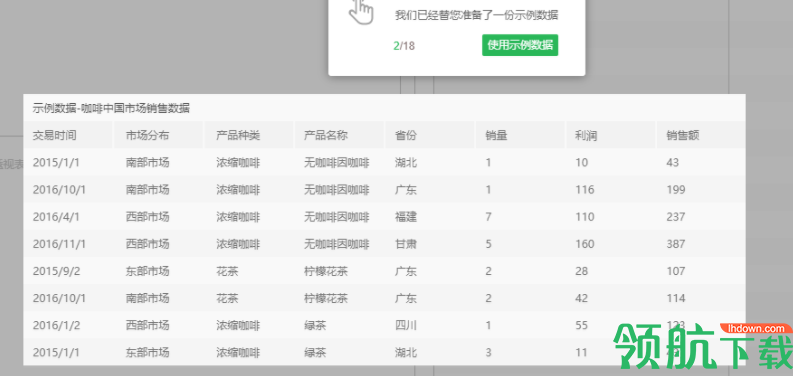This screenshot has width=793, height=376.
Task: Click the 2/18 step counter in popup
Action: click(404, 46)
